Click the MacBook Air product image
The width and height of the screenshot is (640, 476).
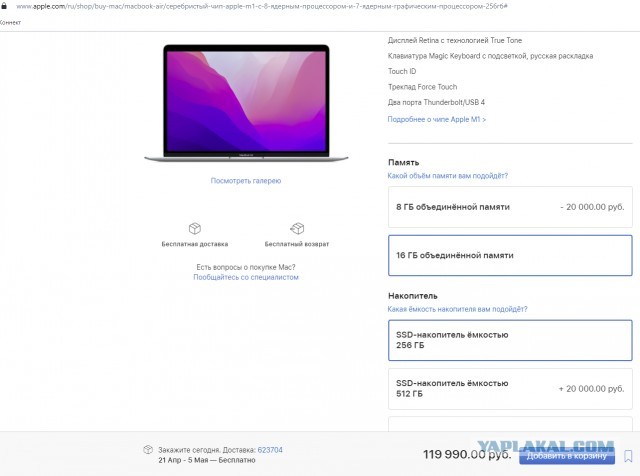[246, 103]
